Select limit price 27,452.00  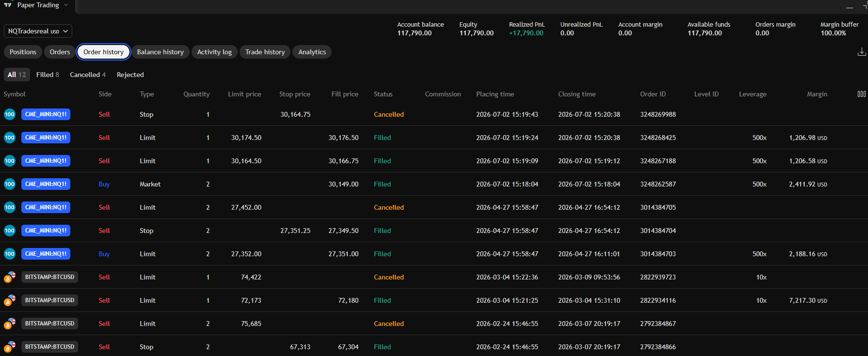coord(246,207)
